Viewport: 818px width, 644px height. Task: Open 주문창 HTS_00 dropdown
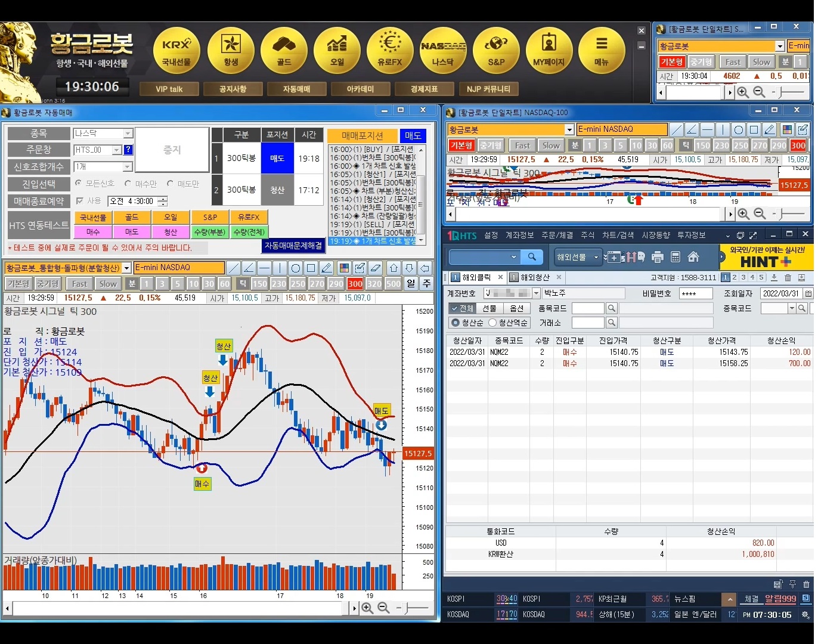[x=117, y=150]
